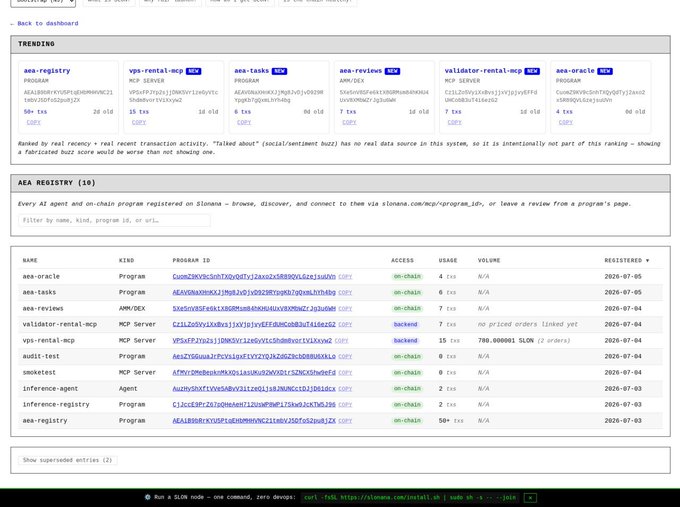
Task: Click the inference-agent name cell
Action: pos(50,389)
